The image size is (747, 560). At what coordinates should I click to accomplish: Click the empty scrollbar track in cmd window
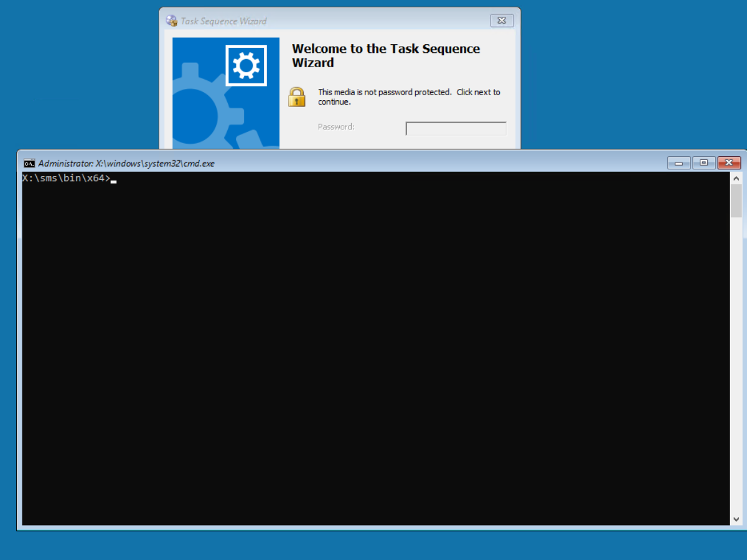[x=736, y=373]
